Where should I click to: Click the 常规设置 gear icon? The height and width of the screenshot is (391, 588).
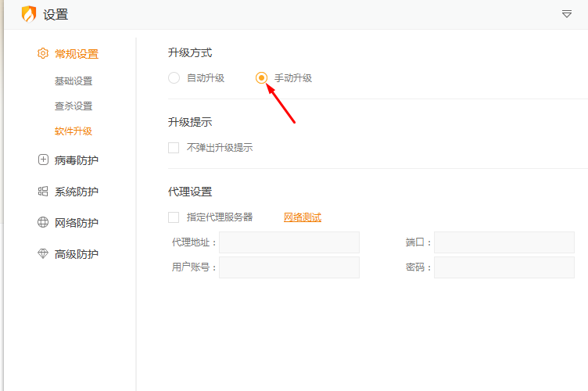pos(43,54)
